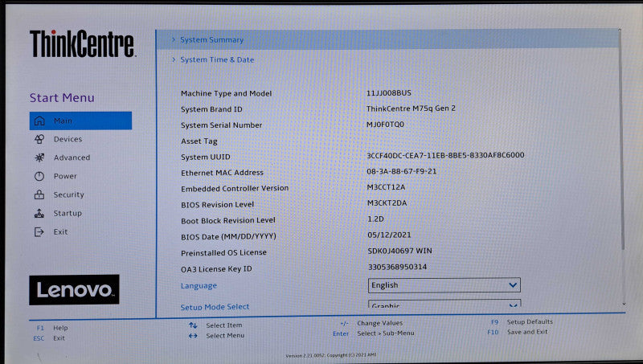
Task: Switch to the Power menu
Action: (x=65, y=176)
